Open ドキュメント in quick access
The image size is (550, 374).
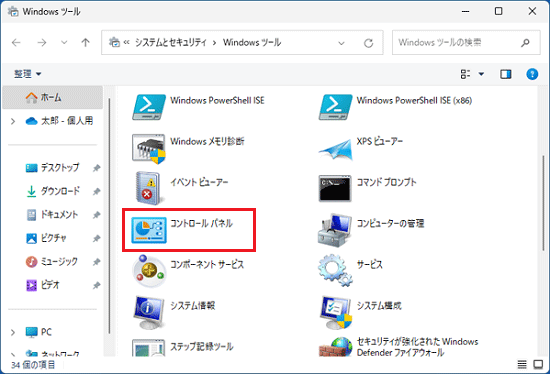pos(52,215)
